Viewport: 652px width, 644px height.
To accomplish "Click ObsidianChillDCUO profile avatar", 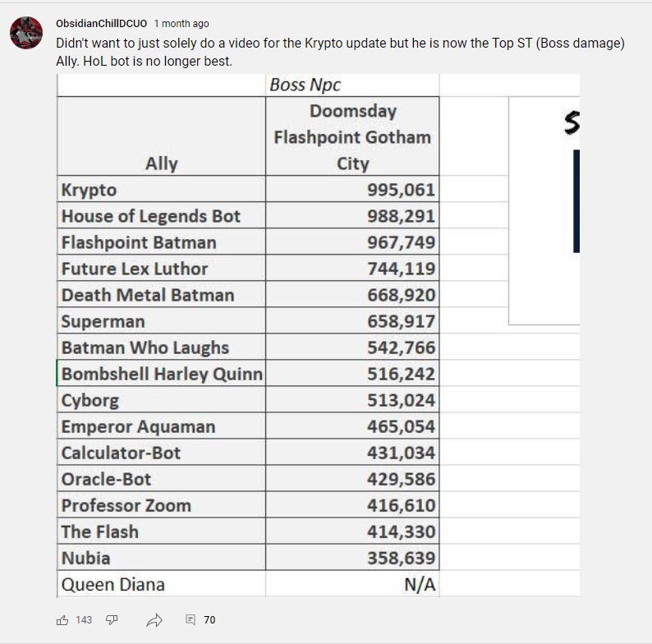I will [26, 33].
